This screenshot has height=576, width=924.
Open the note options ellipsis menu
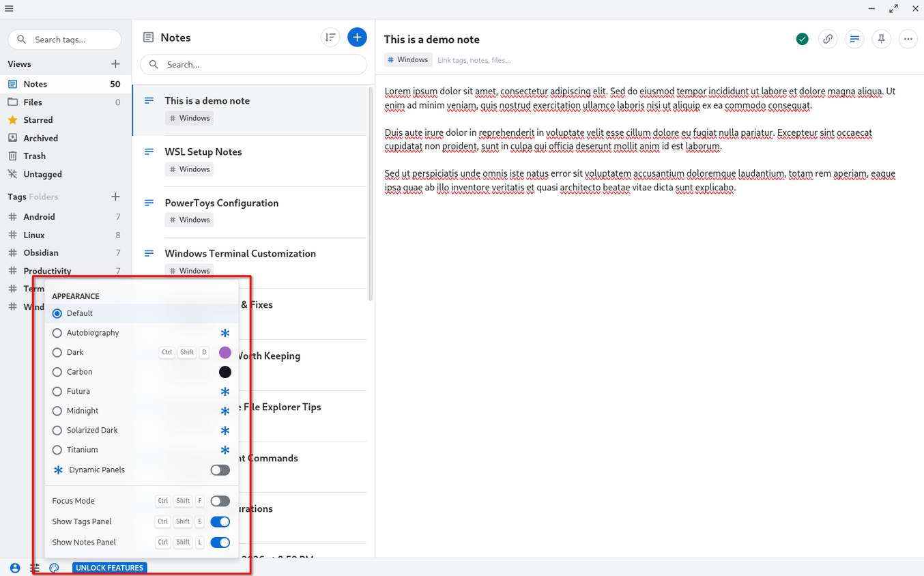(x=908, y=39)
